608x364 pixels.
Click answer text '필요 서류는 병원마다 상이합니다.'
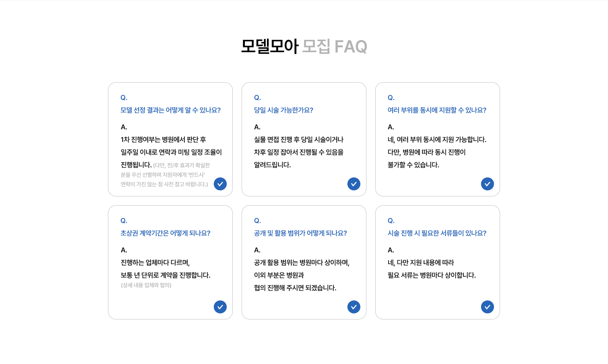tap(432, 275)
